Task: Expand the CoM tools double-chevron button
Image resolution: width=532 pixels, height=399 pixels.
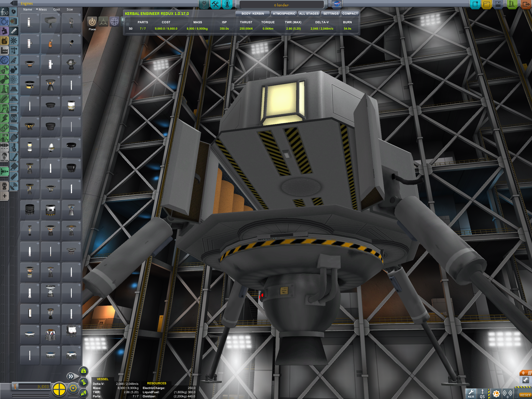Action: tap(71, 376)
